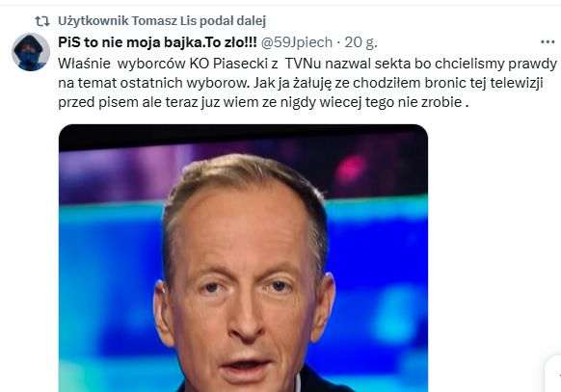This screenshot has height=392, width=561.
Task: Open profile 'PiS to nie moja bajka.To zło!!!'
Action: click(x=157, y=42)
